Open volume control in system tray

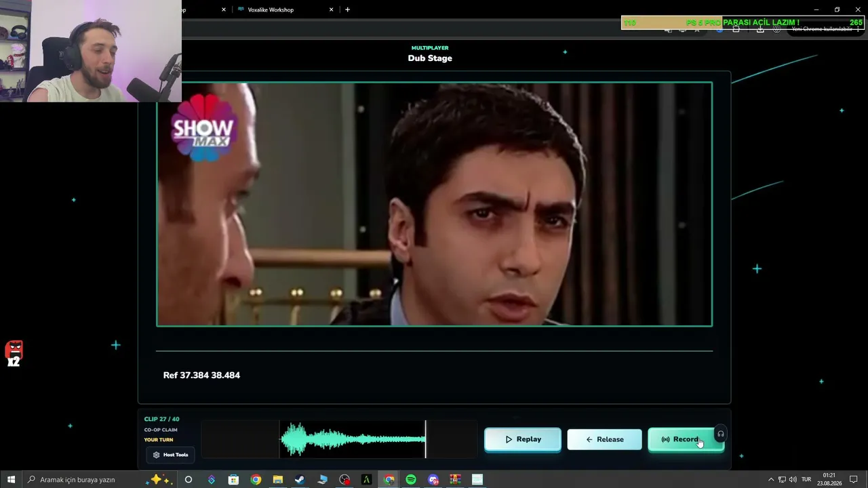(x=793, y=479)
